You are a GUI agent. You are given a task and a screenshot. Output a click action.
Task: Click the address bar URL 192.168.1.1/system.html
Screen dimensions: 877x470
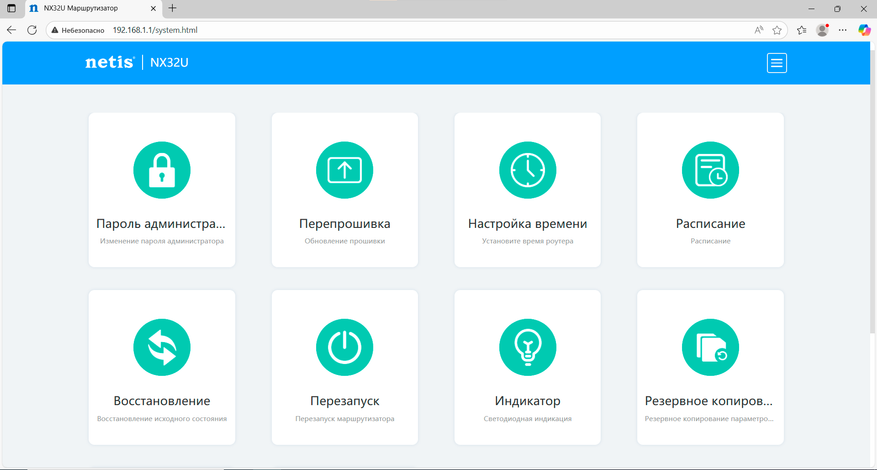click(155, 30)
